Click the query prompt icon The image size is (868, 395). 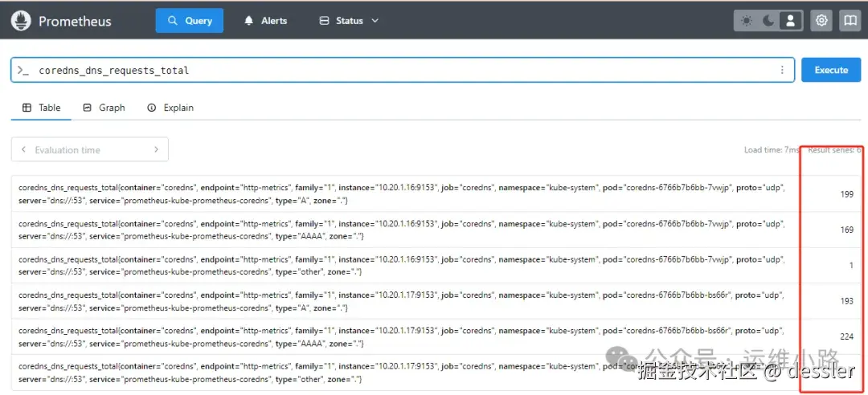23,71
